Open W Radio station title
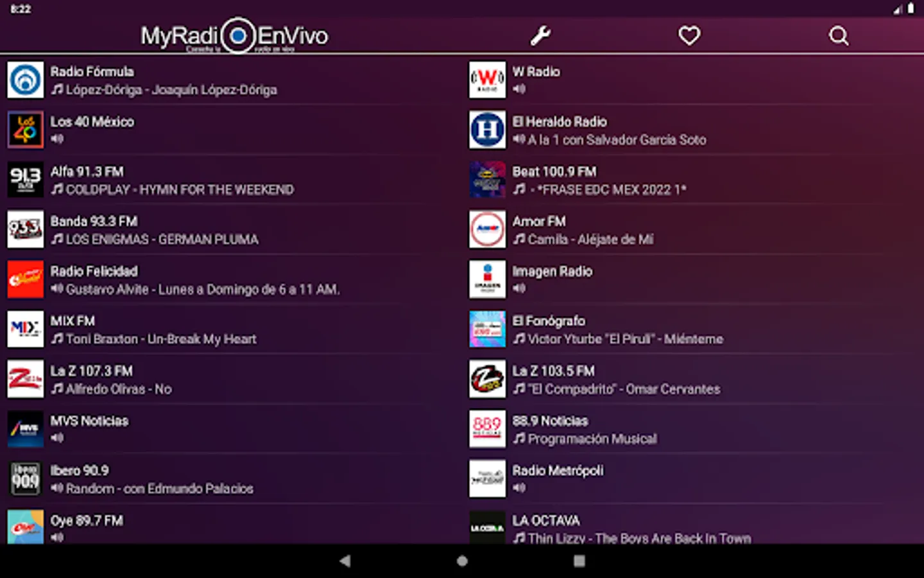The image size is (924, 578). [x=536, y=72]
